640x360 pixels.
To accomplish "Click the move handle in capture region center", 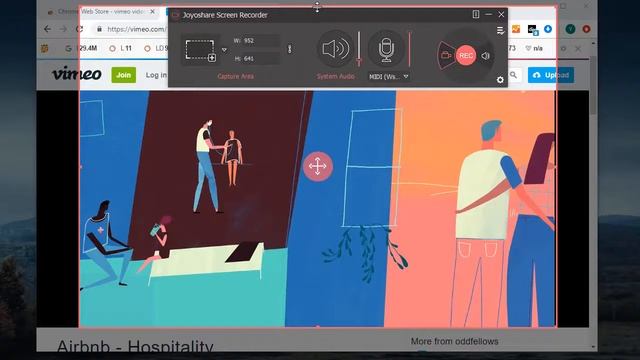I will (318, 167).
